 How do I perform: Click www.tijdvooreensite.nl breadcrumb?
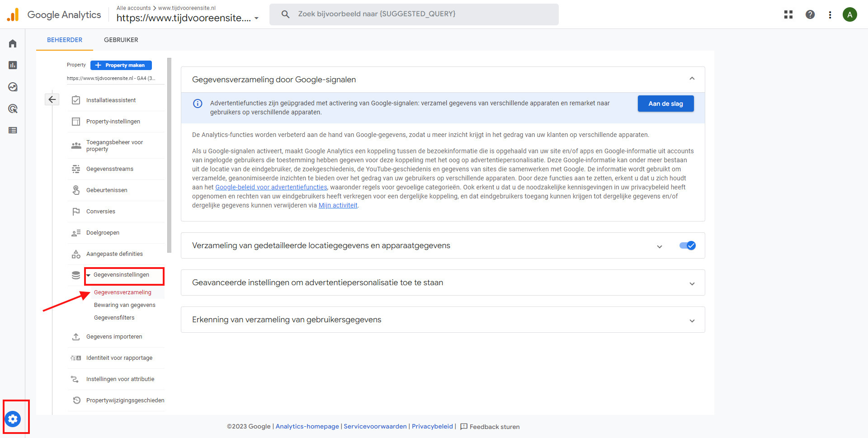[x=187, y=8]
